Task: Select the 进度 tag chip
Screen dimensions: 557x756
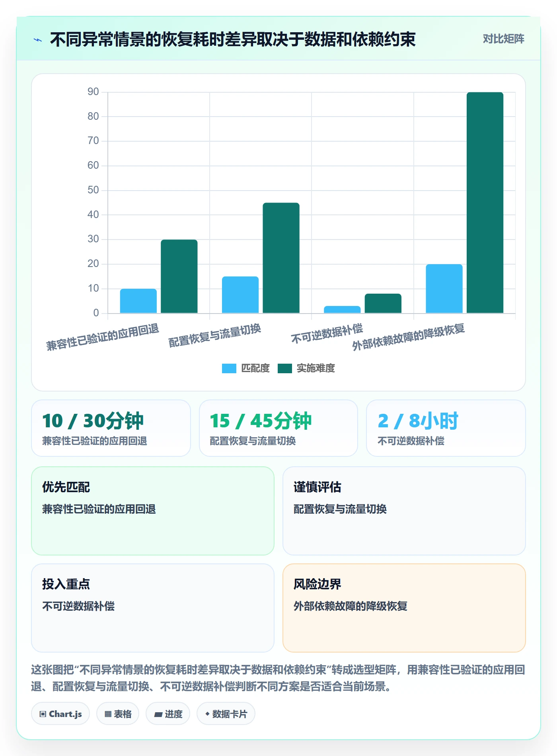Action: (x=168, y=714)
